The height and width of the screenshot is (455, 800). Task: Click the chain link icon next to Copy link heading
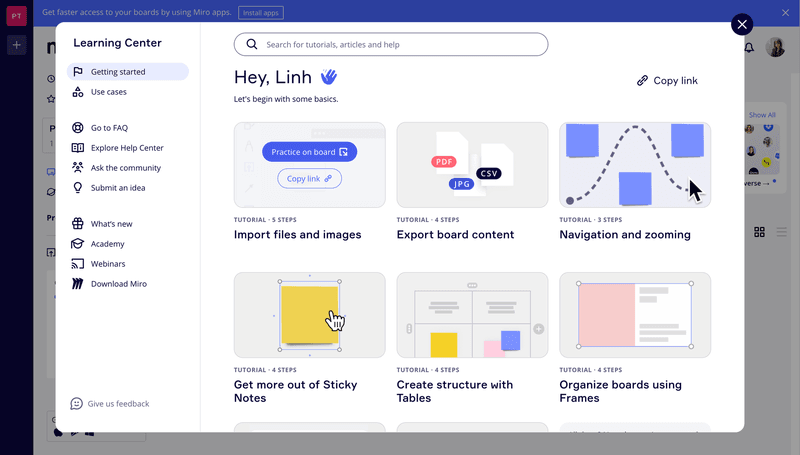pyautogui.click(x=642, y=81)
